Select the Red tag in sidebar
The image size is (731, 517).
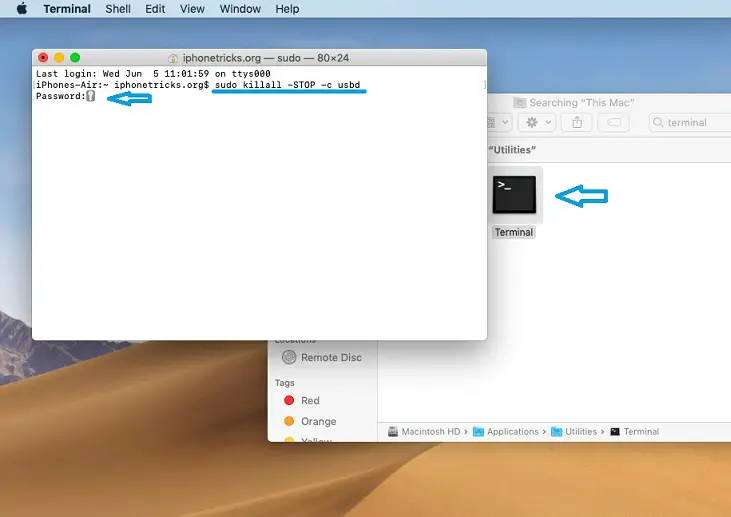point(309,400)
